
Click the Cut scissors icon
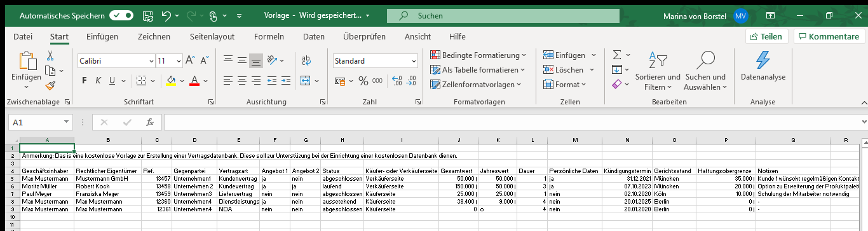coord(51,56)
